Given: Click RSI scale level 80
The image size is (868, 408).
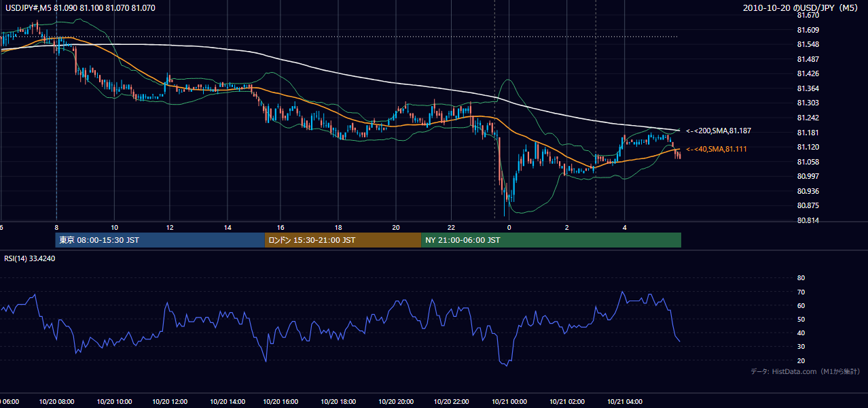Looking at the screenshot, I should pos(801,278).
